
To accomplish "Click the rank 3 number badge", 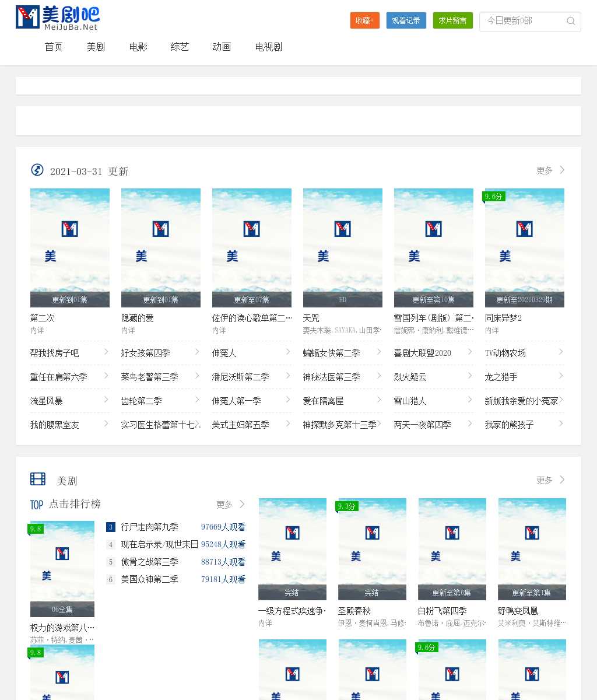I will pyautogui.click(x=111, y=527).
